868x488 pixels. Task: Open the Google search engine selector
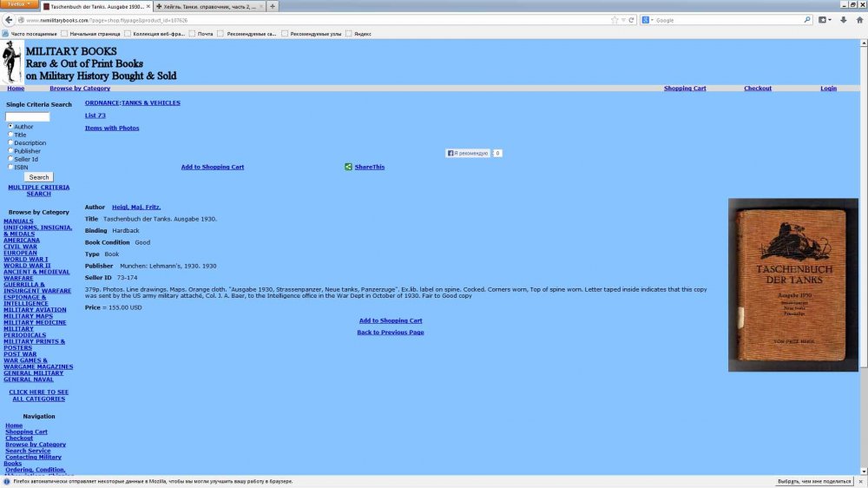[x=648, y=20]
